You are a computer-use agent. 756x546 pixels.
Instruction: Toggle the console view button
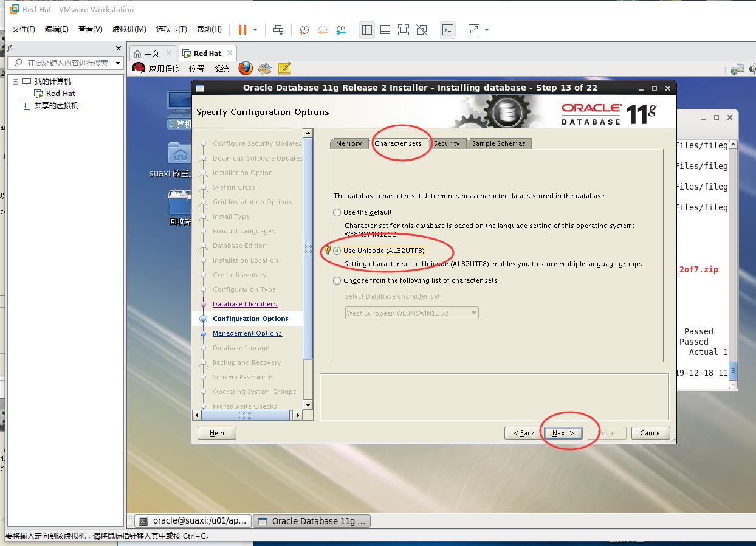click(448, 29)
